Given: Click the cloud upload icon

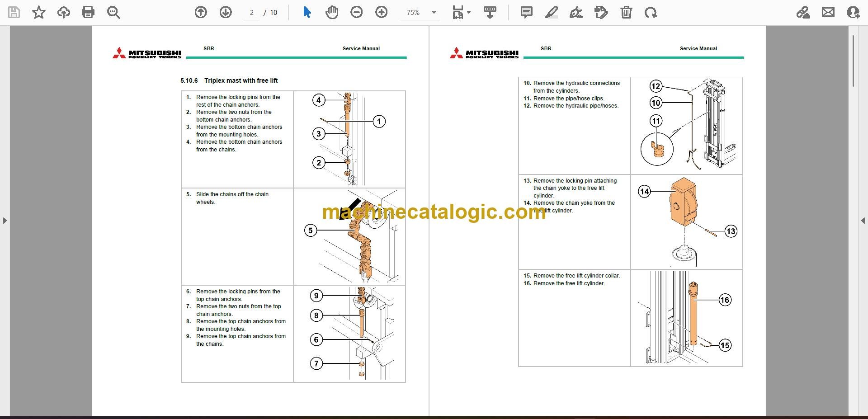Looking at the screenshot, I should (x=64, y=13).
